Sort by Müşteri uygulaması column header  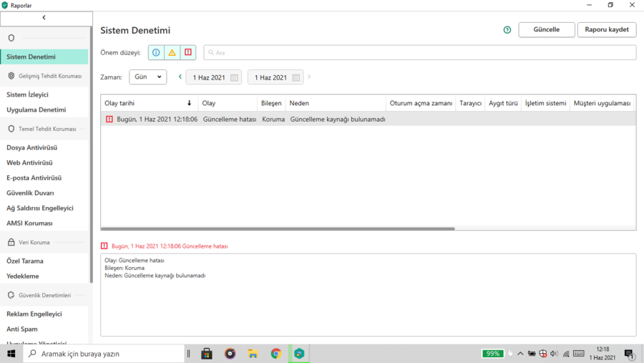click(602, 103)
